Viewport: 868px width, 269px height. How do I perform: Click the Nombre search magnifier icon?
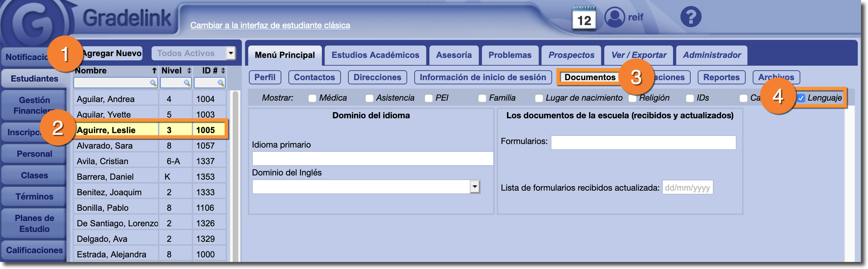(153, 83)
